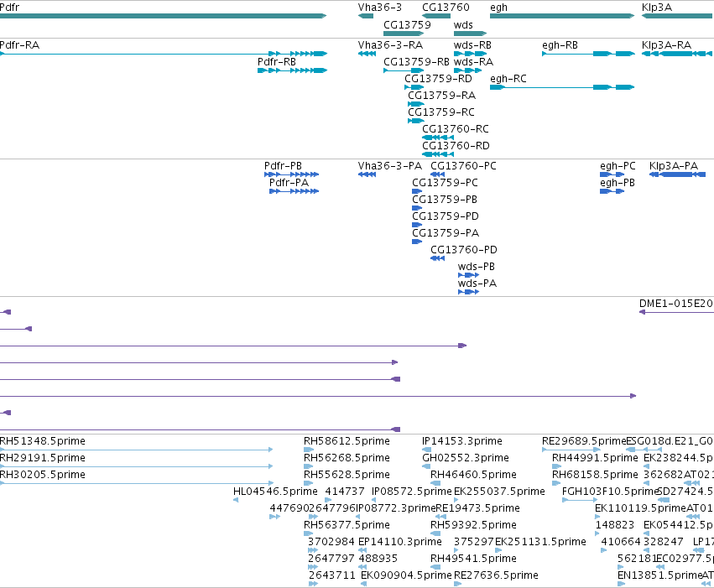Click the Klp3A-RA transcript label

click(x=667, y=45)
